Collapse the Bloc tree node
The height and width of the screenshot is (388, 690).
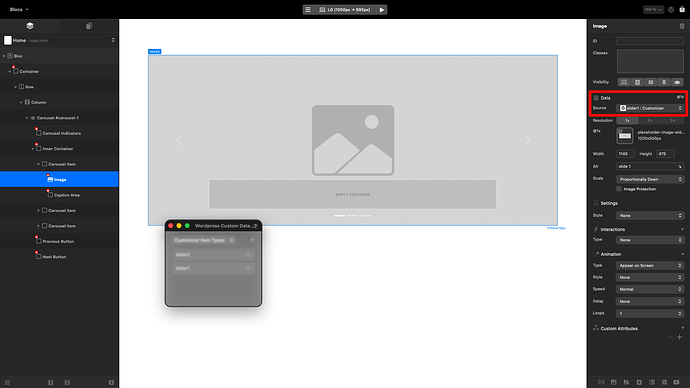(4, 56)
